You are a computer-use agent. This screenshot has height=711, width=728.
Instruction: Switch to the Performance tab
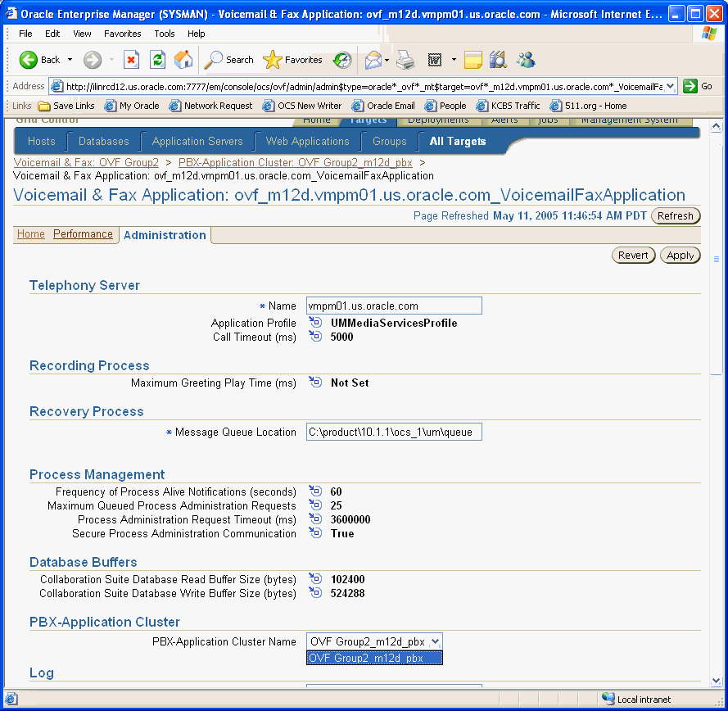tap(83, 235)
